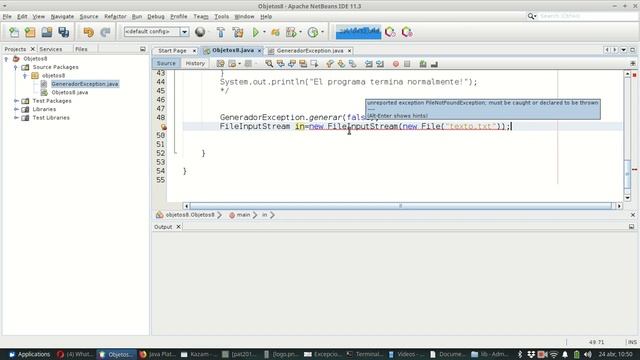
Task: Toggle rectangular selection icon
Action: (x=315, y=64)
